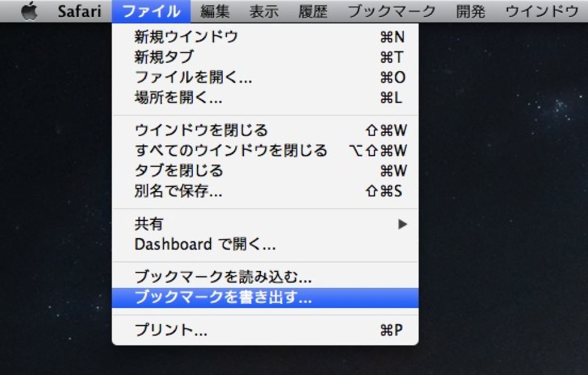The height and width of the screenshot is (375, 588).
Task: Choose 新規ウインドウ from the menu
Action: tap(265, 37)
